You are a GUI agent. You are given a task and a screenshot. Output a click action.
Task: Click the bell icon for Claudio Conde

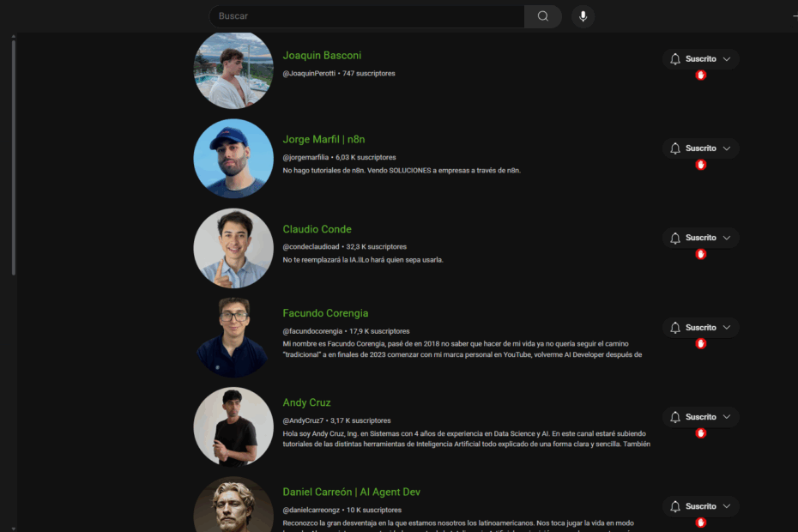pyautogui.click(x=674, y=238)
